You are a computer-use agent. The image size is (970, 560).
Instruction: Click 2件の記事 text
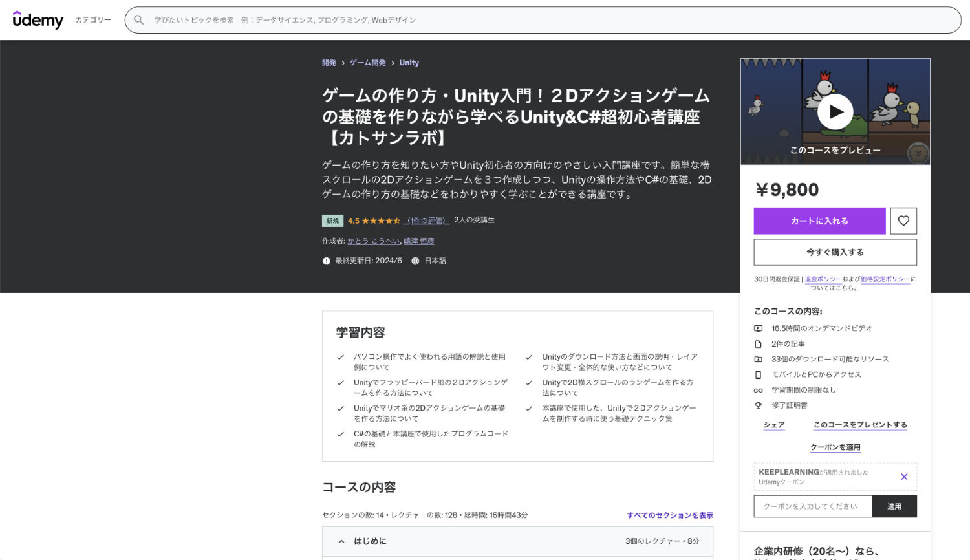click(788, 344)
